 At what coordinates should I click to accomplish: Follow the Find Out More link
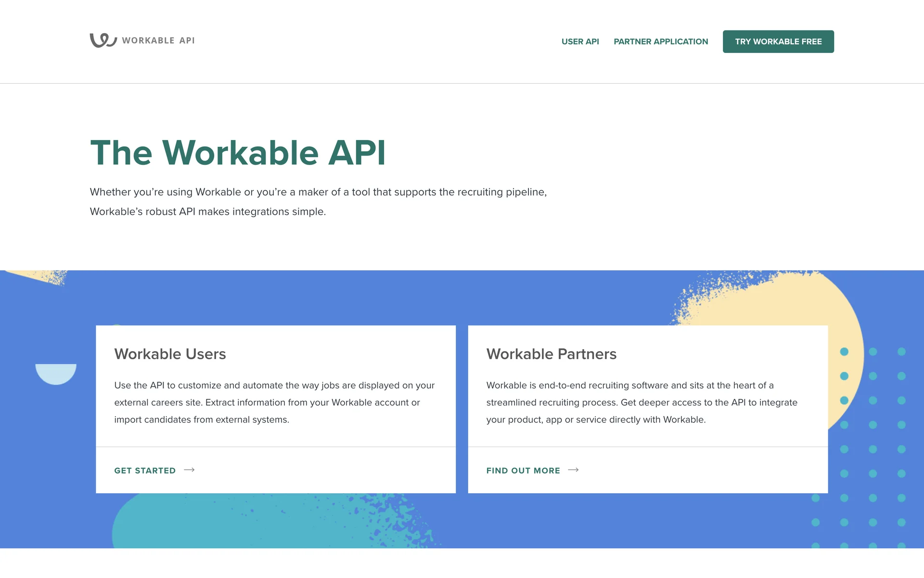point(523,471)
